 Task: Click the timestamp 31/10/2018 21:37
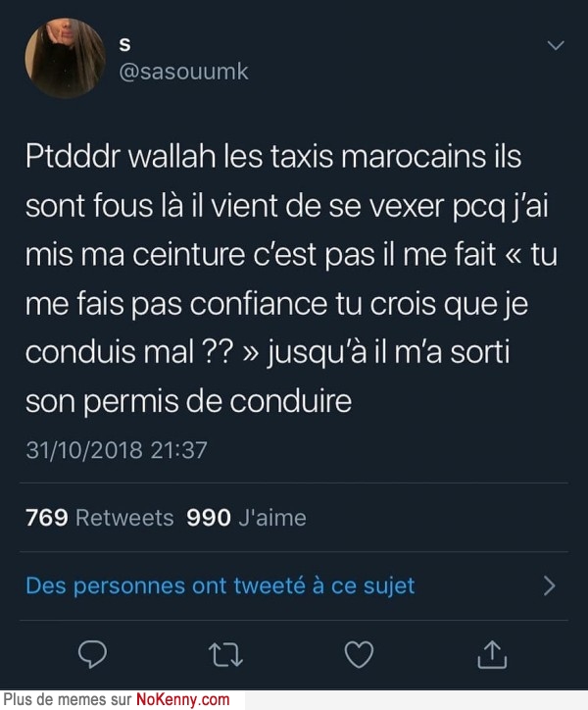point(117,450)
